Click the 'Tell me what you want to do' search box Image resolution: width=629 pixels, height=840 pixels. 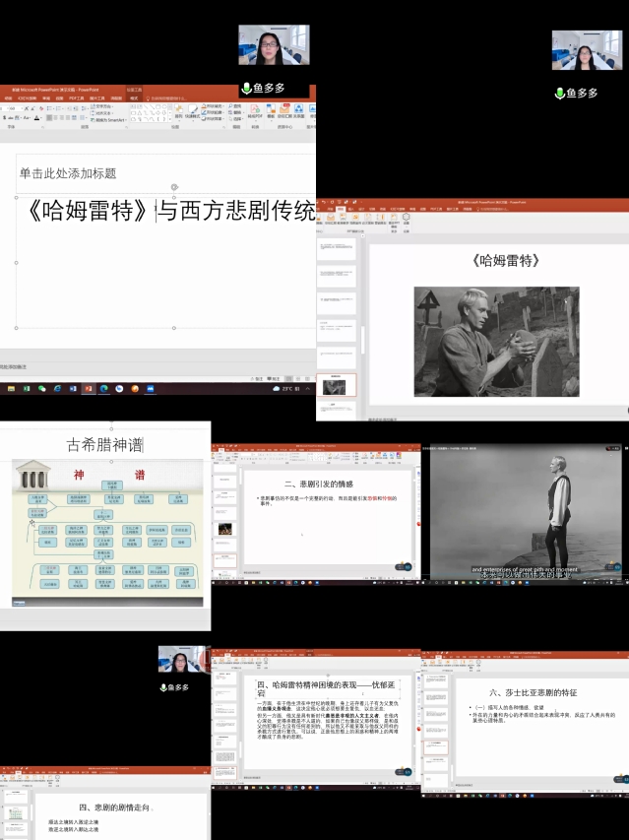[167, 98]
